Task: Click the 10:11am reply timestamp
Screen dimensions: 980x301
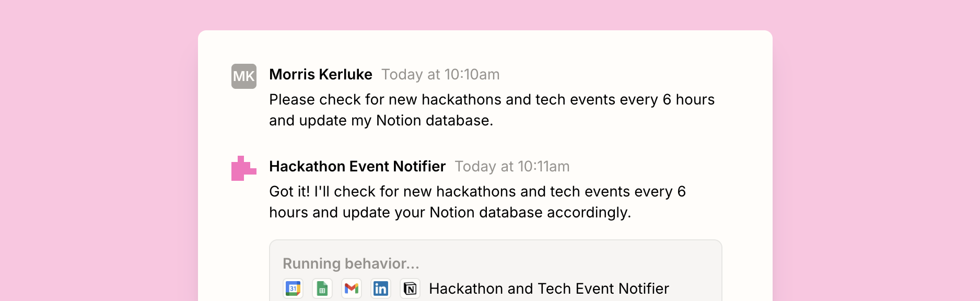Action: point(513,166)
